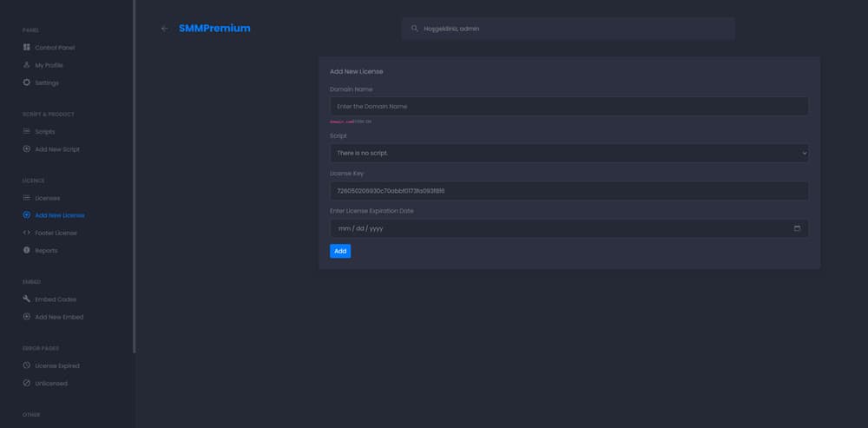Click the Add New License heading
The image size is (868, 428).
(357, 71)
